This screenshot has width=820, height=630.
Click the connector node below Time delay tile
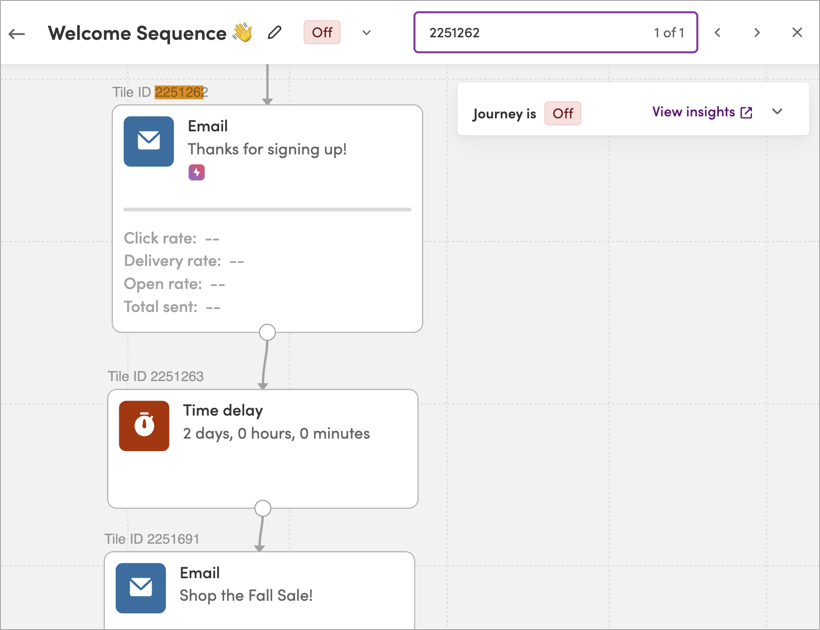pyautogui.click(x=263, y=508)
